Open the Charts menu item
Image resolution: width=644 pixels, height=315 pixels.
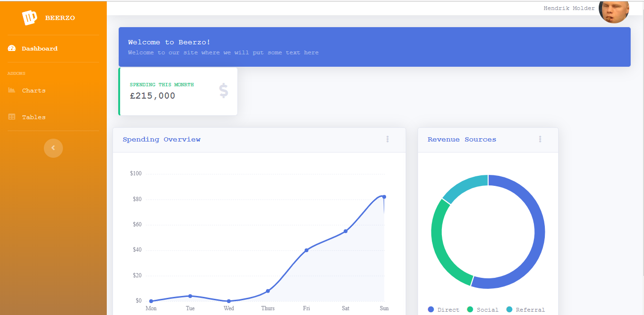[x=53, y=90]
